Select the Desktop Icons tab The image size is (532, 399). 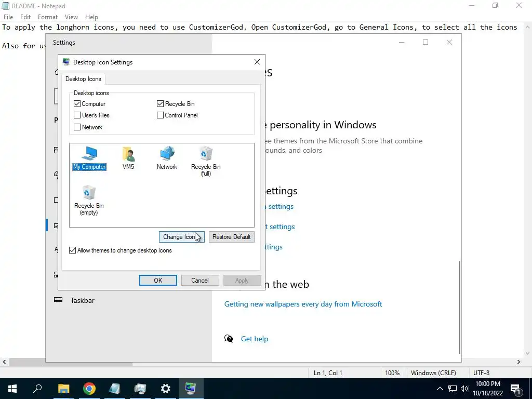point(83,79)
